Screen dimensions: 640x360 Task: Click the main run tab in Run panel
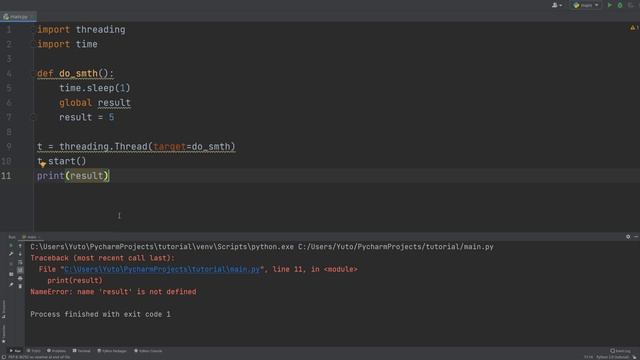click(31, 237)
